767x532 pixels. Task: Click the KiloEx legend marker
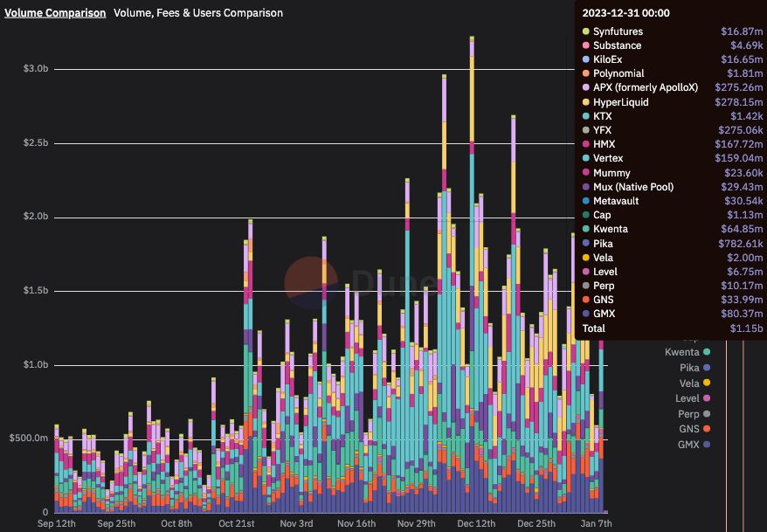tap(585, 59)
